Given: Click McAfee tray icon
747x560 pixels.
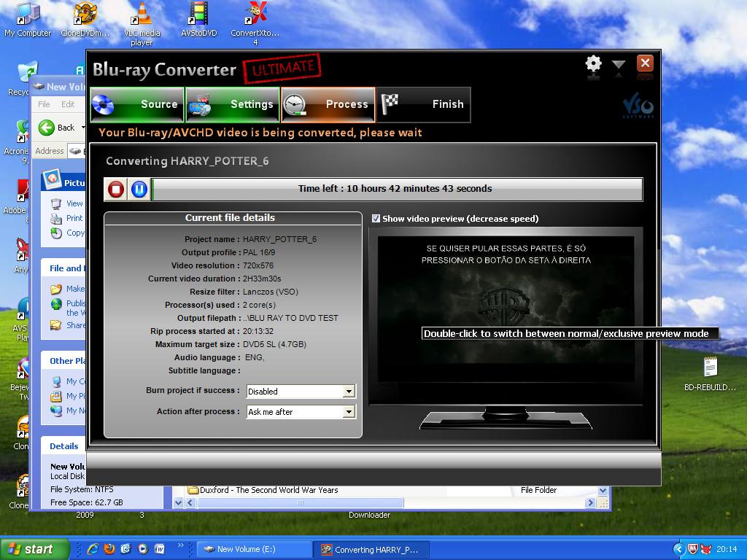Looking at the screenshot, I should 692,550.
